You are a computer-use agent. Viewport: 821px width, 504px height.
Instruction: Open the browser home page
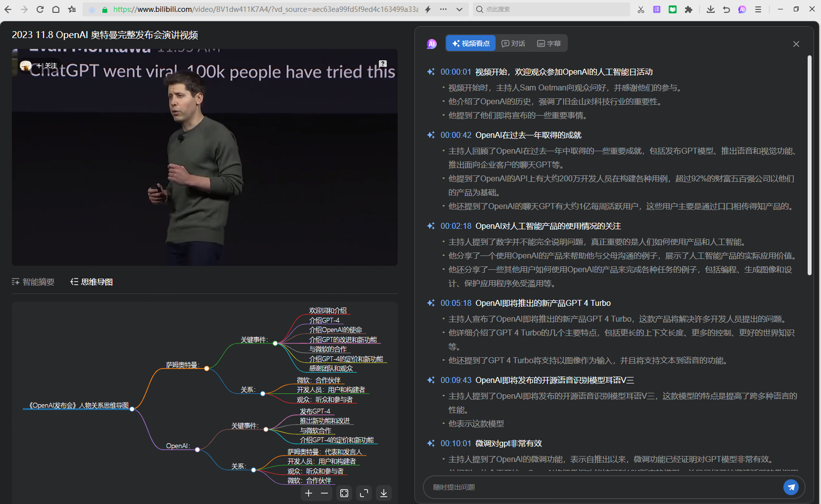[56, 9]
